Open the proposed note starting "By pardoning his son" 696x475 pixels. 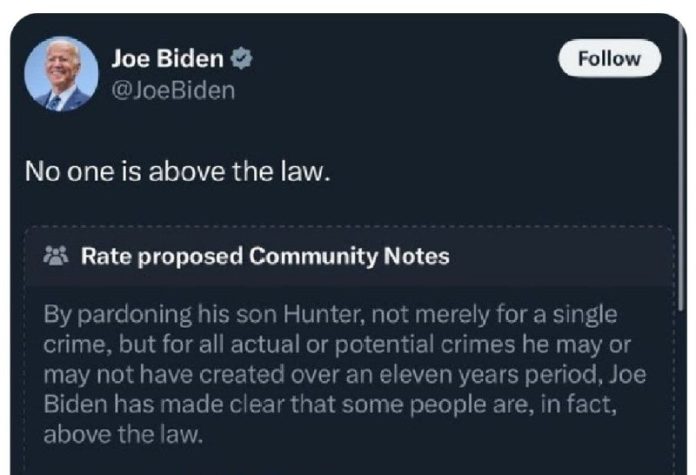pyautogui.click(x=330, y=374)
